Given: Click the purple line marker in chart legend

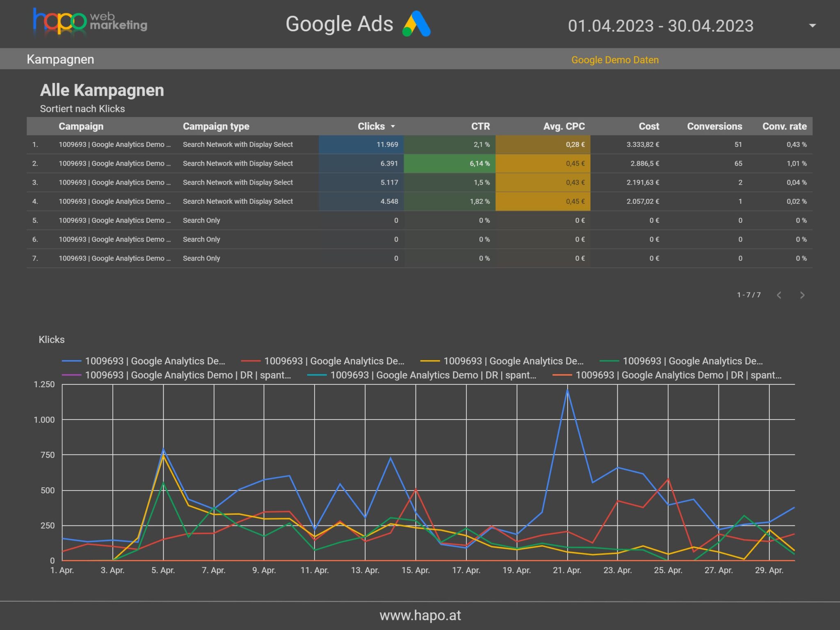Looking at the screenshot, I should tap(71, 374).
